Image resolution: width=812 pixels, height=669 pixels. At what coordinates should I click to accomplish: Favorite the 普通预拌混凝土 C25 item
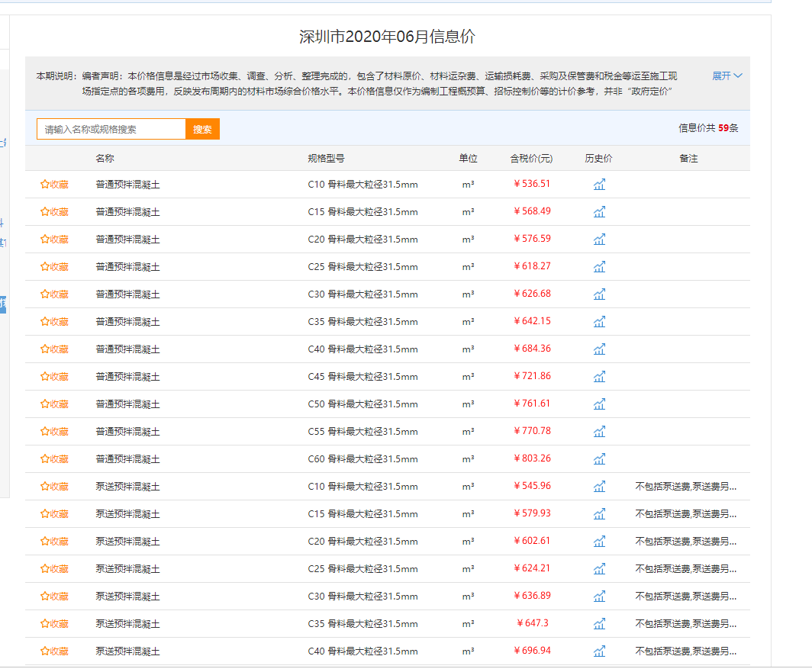(x=54, y=267)
